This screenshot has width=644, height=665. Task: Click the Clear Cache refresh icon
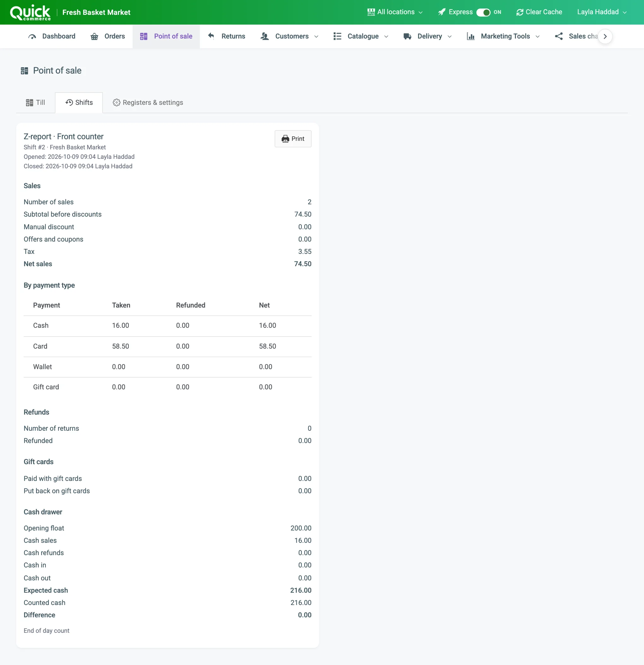520,12
